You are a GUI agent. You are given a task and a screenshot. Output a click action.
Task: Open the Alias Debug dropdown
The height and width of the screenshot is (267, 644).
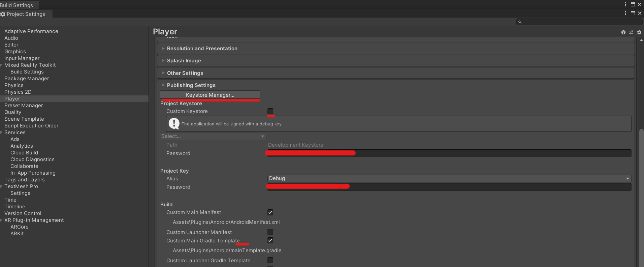(449, 178)
